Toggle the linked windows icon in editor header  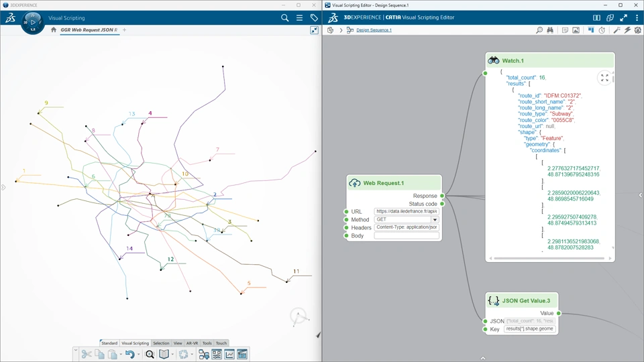click(x=610, y=17)
